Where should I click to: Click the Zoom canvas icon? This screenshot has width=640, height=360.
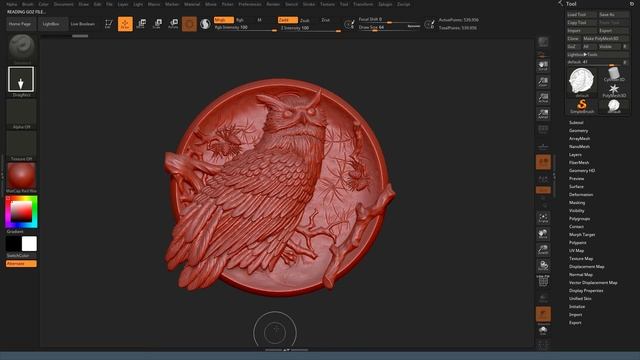543,82
